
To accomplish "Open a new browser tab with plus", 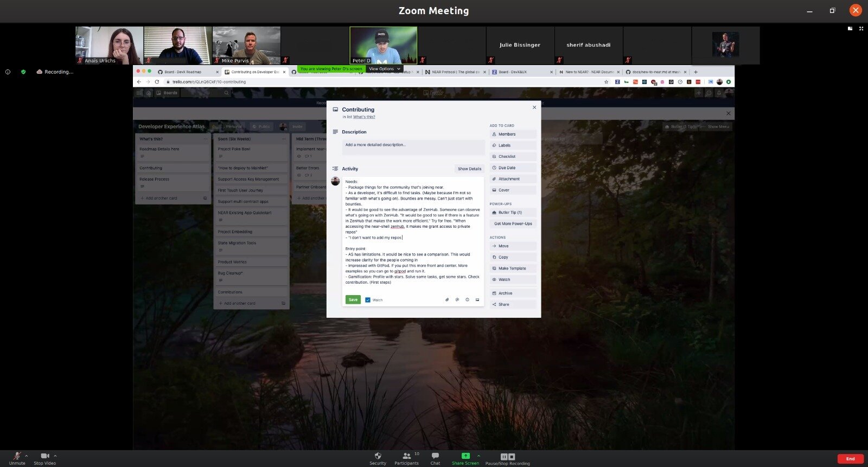I will [x=695, y=72].
